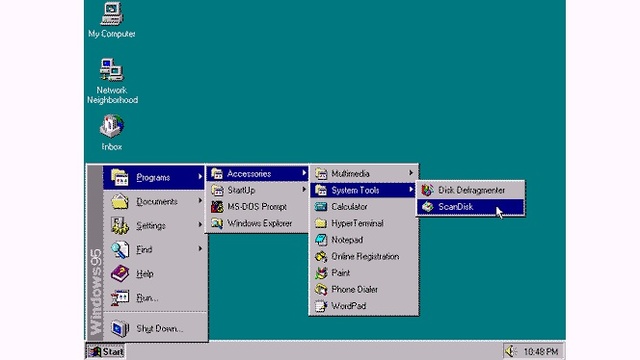The width and height of the screenshot is (640, 360).
Task: Launch Disk Defragmenter menu entry
Action: tap(470, 190)
